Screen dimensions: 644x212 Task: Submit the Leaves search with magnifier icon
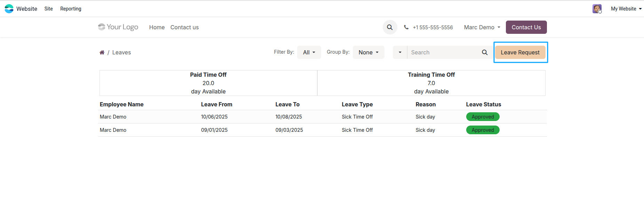click(485, 52)
